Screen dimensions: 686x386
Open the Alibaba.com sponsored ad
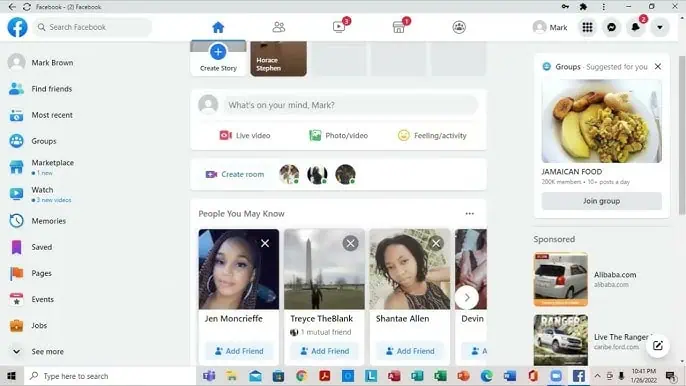click(x=602, y=279)
